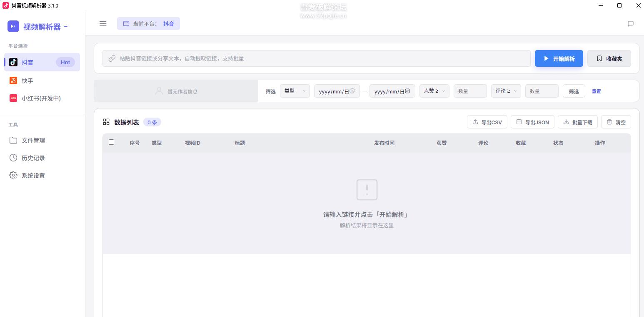Image resolution: width=644 pixels, height=317 pixels.
Task: Click the 重置 reset link
Action: pyautogui.click(x=596, y=91)
